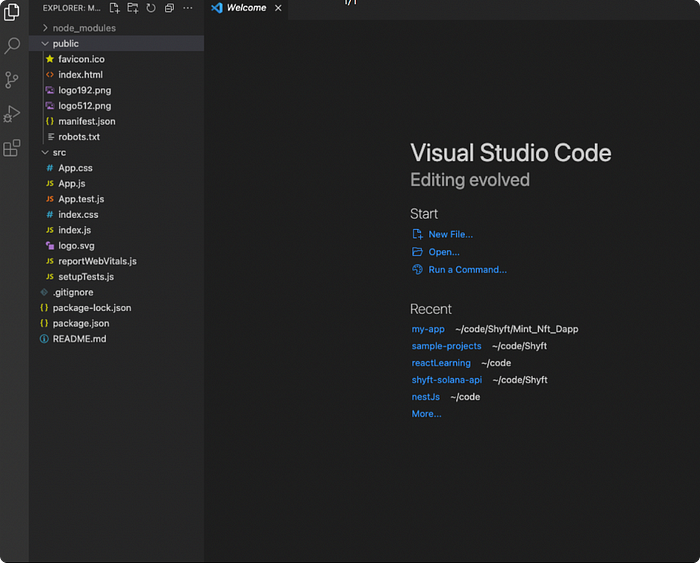This screenshot has height=563, width=700.
Task: Collapse all folders in explorer
Action: coord(169,8)
